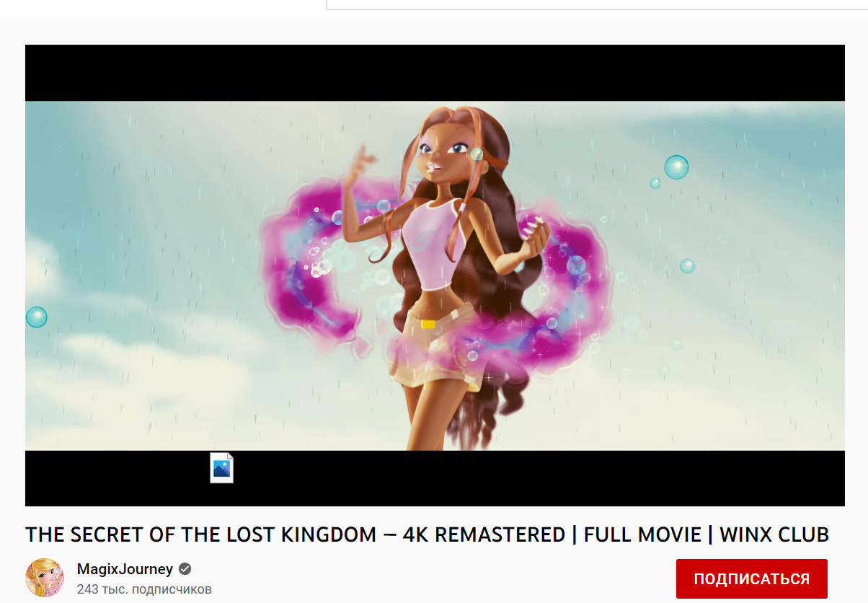Click the verified badge next to MagixJourney
This screenshot has height=603, width=868.
185,569
